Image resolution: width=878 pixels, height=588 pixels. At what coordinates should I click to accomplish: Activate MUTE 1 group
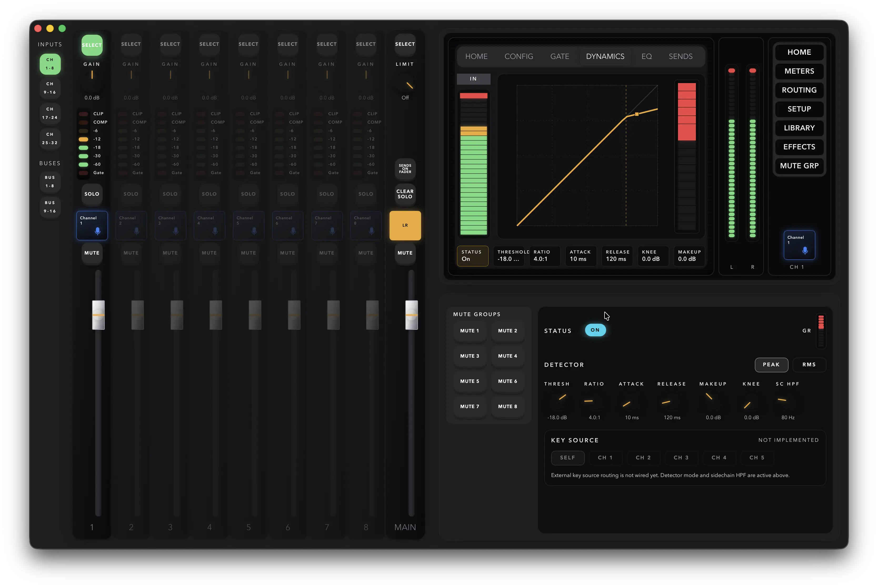(x=469, y=331)
